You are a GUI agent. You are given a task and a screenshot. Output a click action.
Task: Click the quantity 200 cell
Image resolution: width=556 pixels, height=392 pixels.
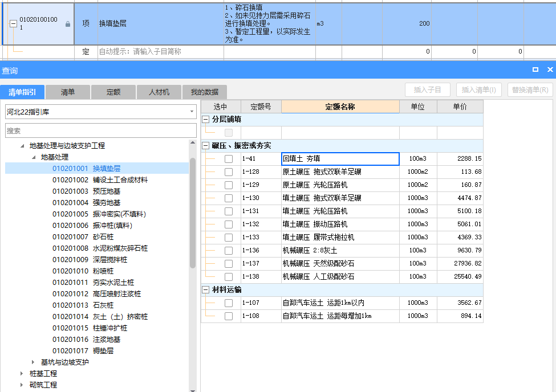[407, 24]
